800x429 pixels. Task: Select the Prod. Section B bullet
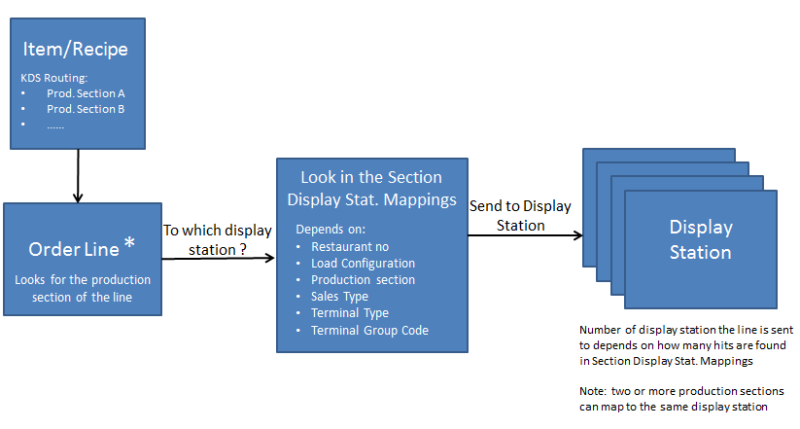pos(85,108)
